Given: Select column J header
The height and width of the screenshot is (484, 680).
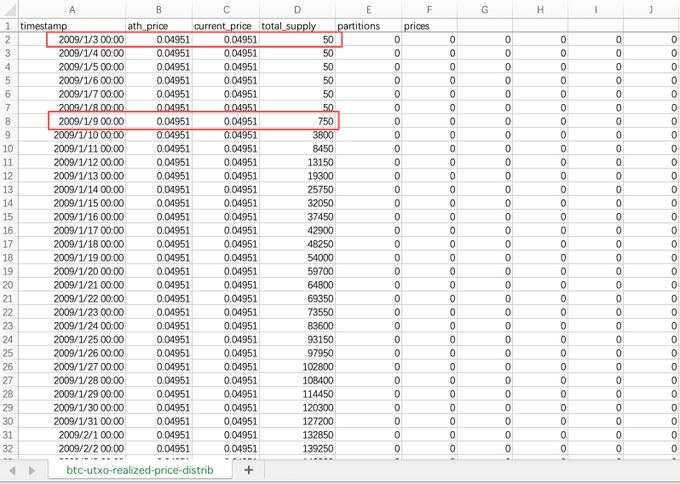Looking at the screenshot, I should pos(650,9).
